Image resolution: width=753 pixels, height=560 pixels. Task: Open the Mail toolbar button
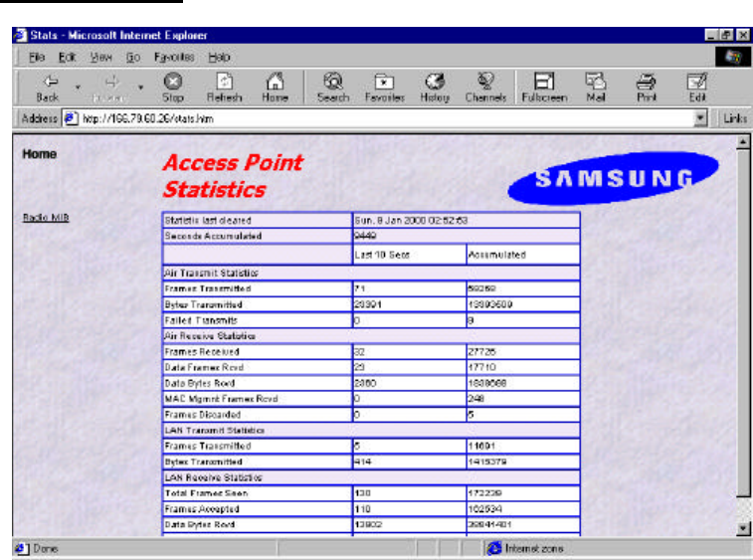click(x=596, y=88)
